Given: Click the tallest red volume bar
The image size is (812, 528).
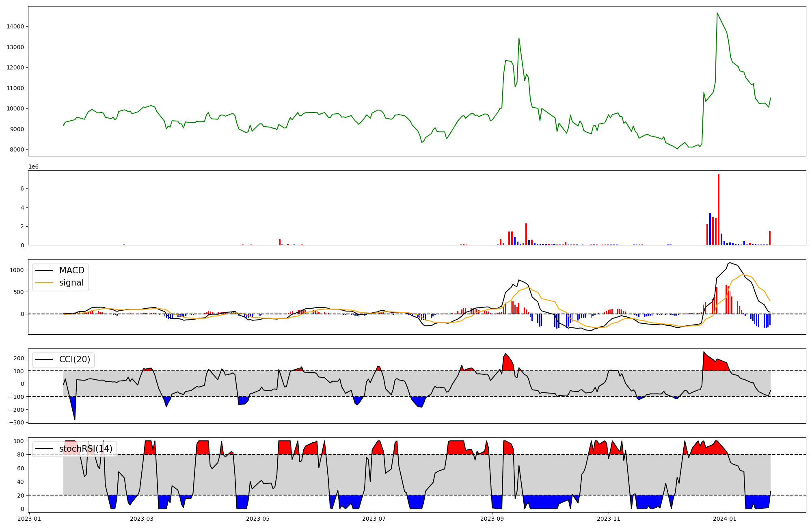Looking at the screenshot, I should point(719,209).
